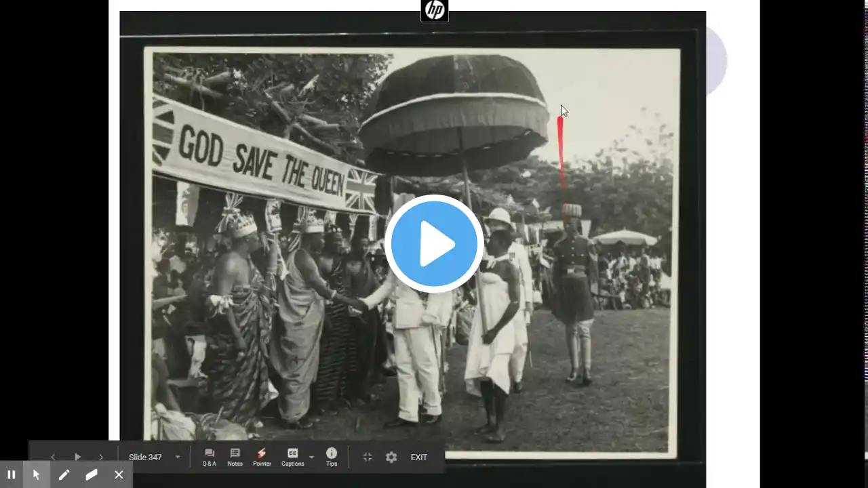Viewport: 868px width, 488px height.
Task: Open the Q&A panel
Action: (x=210, y=457)
